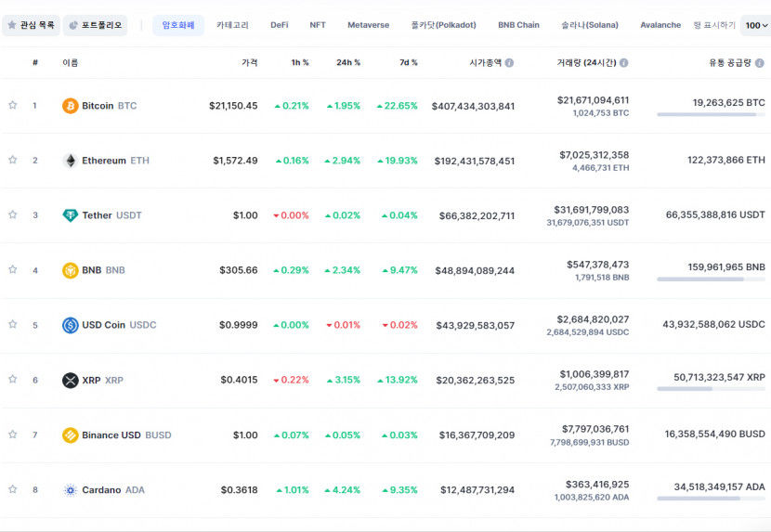Image resolution: width=771 pixels, height=532 pixels.
Task: Click XRP 1h change 0.22%
Action: coord(291,380)
